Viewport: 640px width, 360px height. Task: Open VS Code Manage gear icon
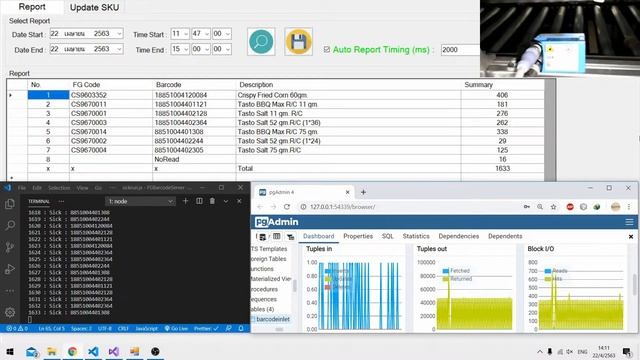[10, 312]
